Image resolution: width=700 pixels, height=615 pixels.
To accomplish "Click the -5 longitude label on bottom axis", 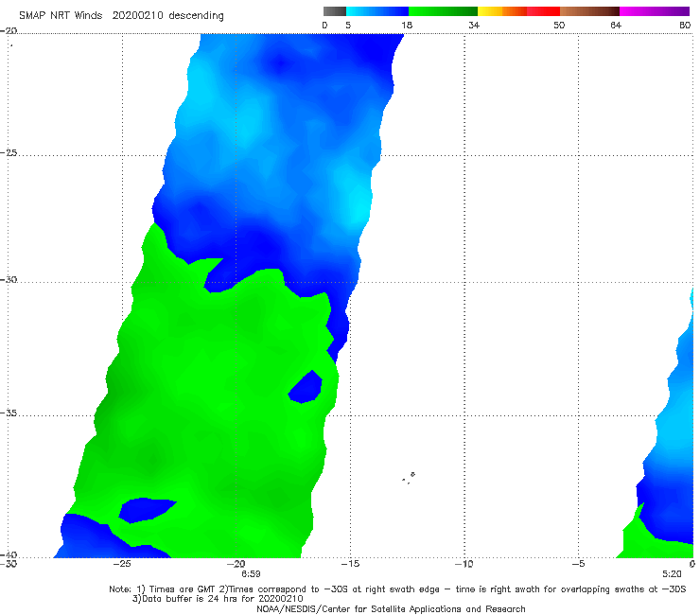I will tap(578, 564).
